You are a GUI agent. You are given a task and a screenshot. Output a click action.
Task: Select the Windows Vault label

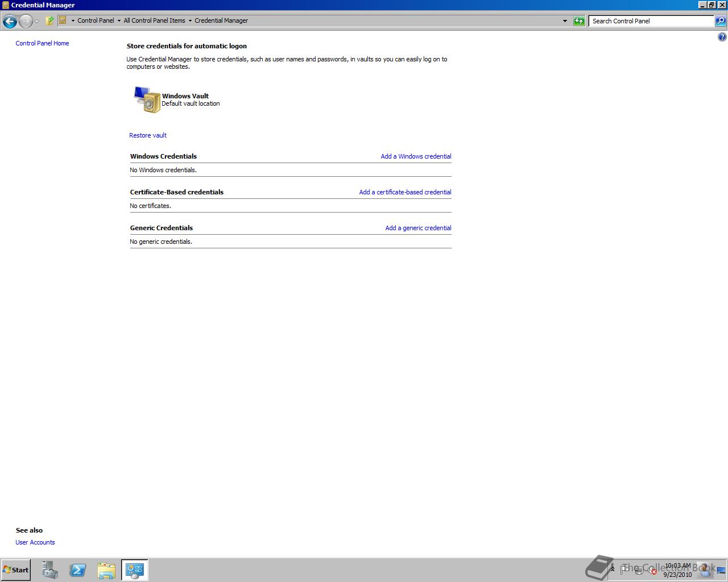pyautogui.click(x=185, y=96)
